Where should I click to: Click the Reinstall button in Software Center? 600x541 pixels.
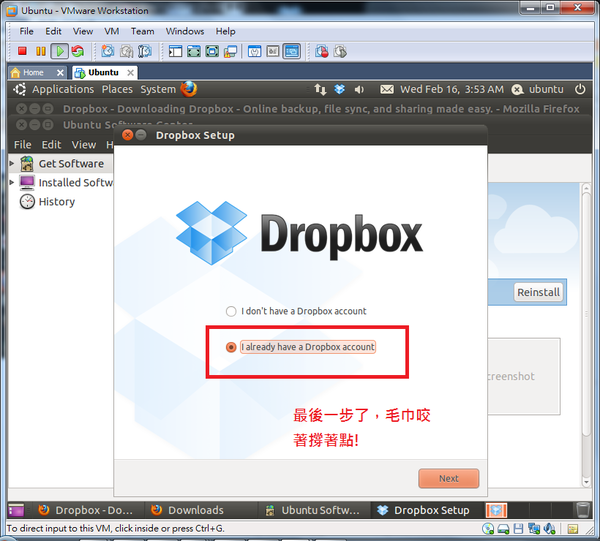pyautogui.click(x=538, y=292)
